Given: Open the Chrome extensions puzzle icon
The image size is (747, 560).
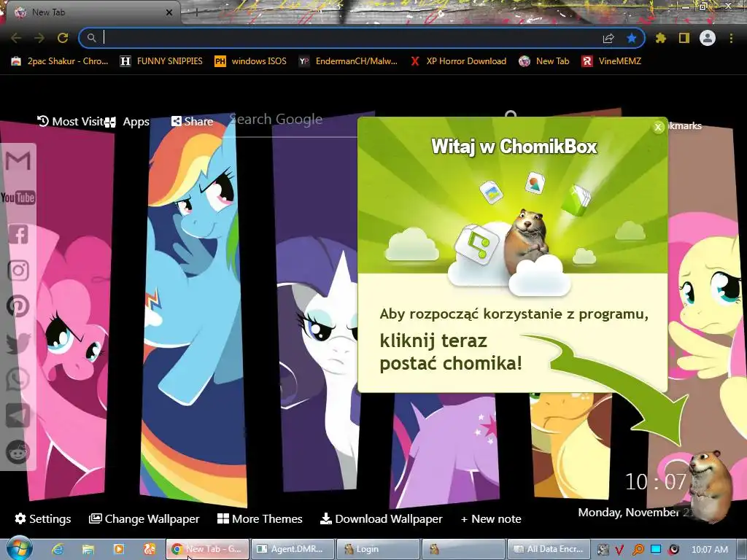Looking at the screenshot, I should tap(660, 38).
